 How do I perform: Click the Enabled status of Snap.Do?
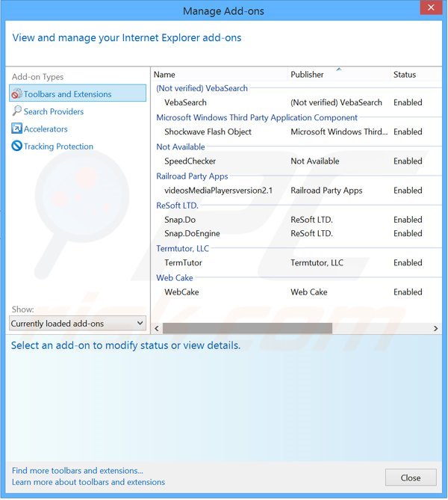coord(408,220)
